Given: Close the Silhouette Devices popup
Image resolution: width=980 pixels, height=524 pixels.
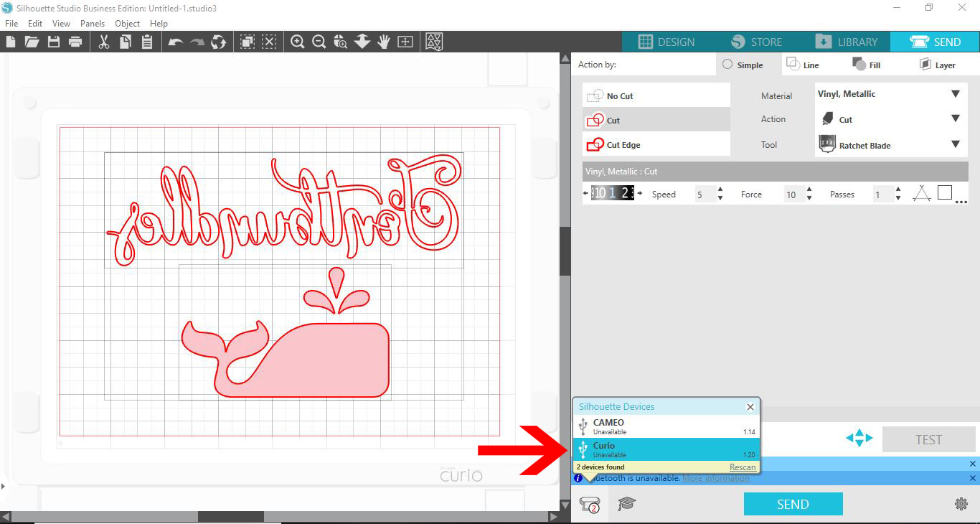Looking at the screenshot, I should [750, 407].
